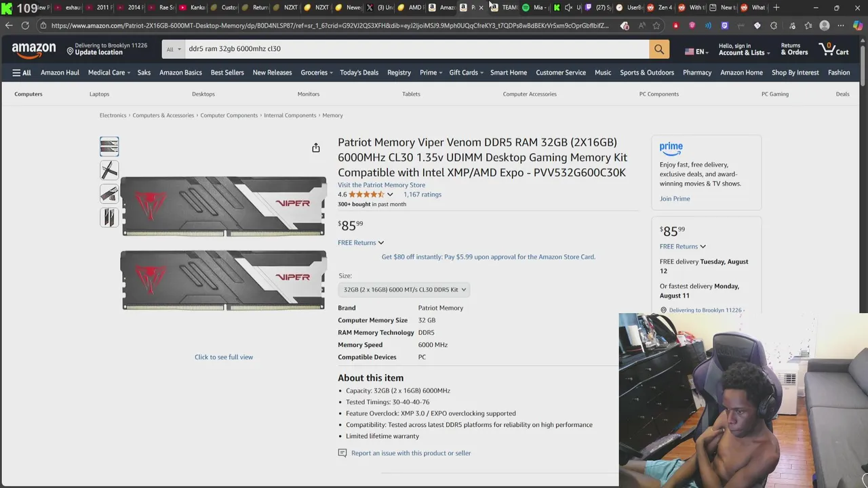Image resolution: width=868 pixels, height=488 pixels.
Task: Click the Amazon logo
Action: (34, 49)
